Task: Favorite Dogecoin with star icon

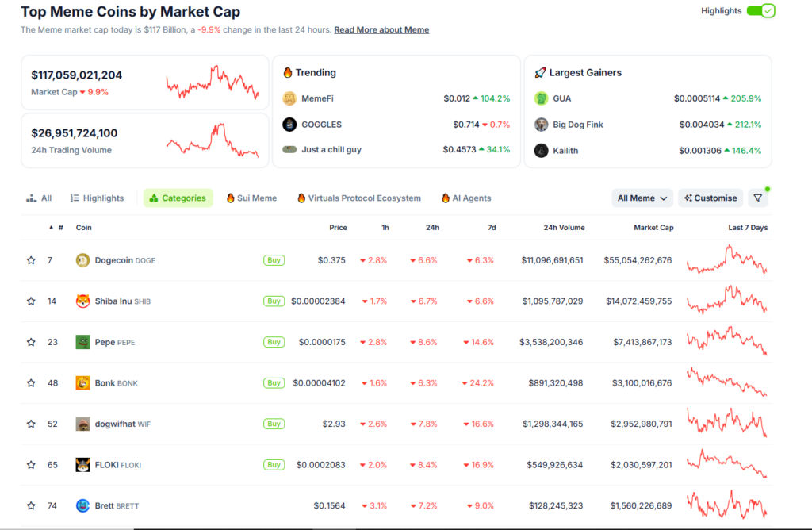Action: click(31, 260)
